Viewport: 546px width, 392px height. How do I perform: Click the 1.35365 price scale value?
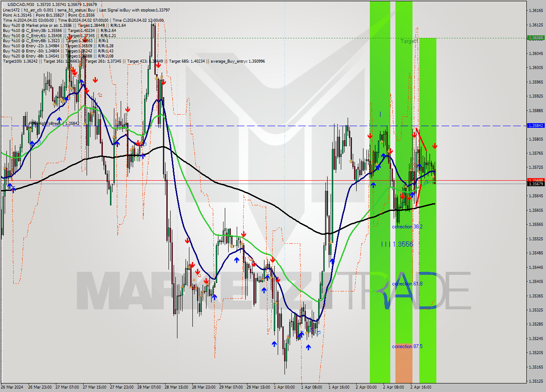pos(536,296)
